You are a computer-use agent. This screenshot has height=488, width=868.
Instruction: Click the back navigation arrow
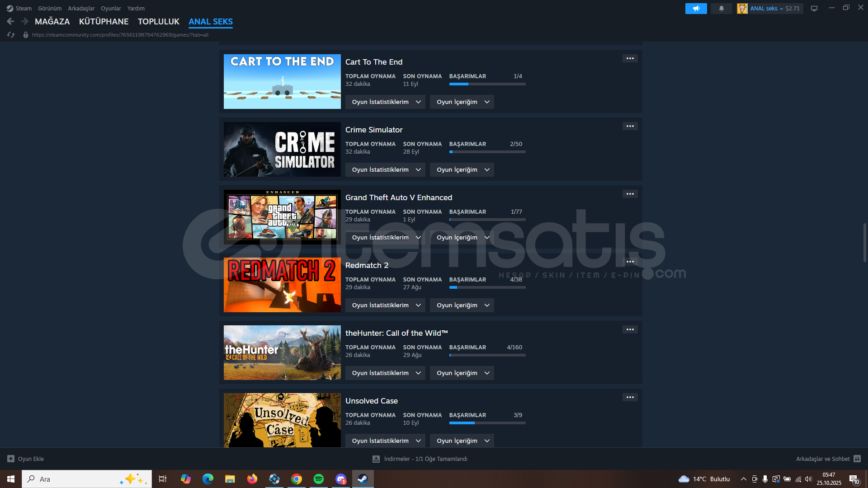point(10,21)
